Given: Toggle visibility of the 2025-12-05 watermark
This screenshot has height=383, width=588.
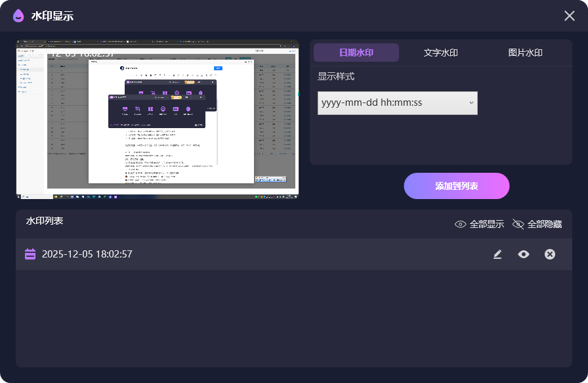Looking at the screenshot, I should coord(523,254).
